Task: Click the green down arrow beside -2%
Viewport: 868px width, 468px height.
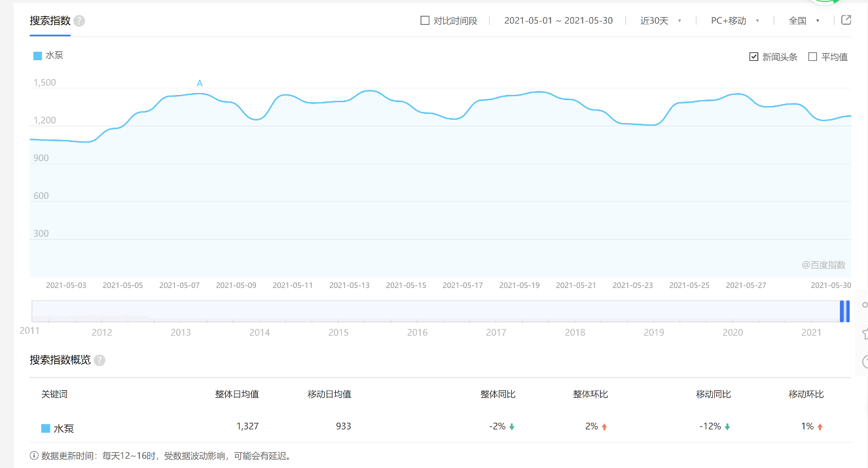Action: click(x=512, y=427)
